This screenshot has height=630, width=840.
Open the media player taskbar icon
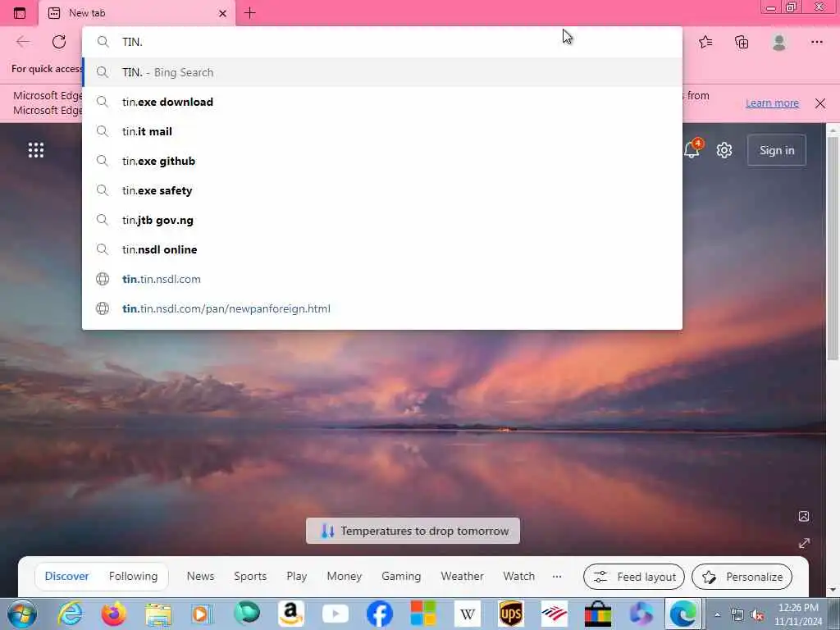(202, 614)
